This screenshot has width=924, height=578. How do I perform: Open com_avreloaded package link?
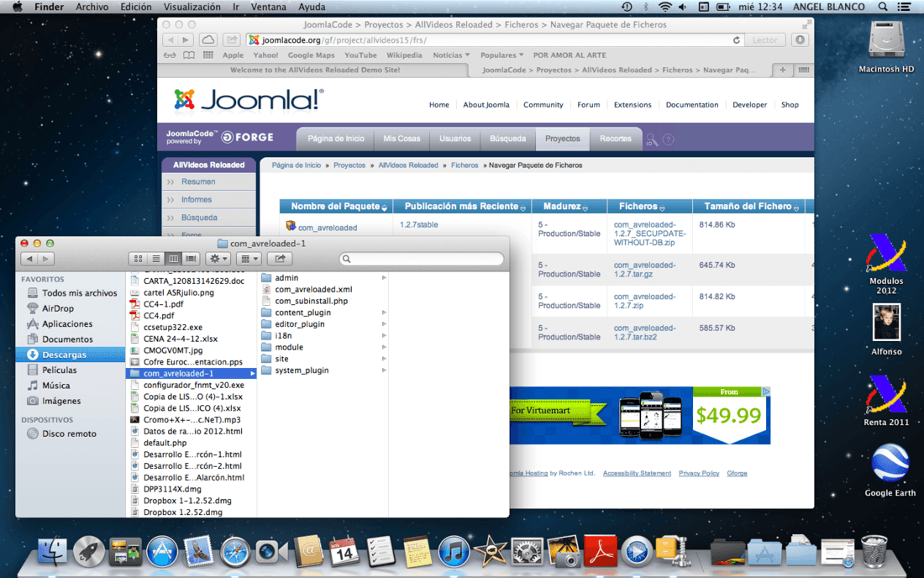tap(327, 228)
